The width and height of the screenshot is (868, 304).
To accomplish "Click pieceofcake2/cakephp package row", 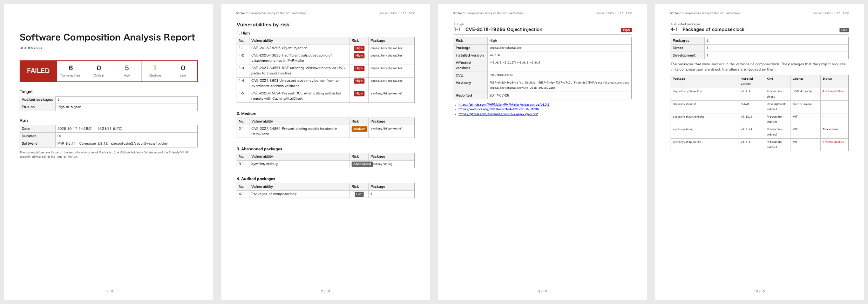I will coord(759,119).
